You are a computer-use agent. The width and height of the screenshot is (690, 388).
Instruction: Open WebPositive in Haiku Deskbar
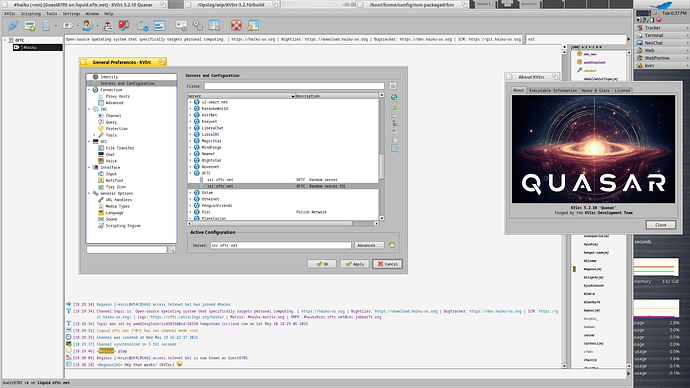tap(661, 58)
